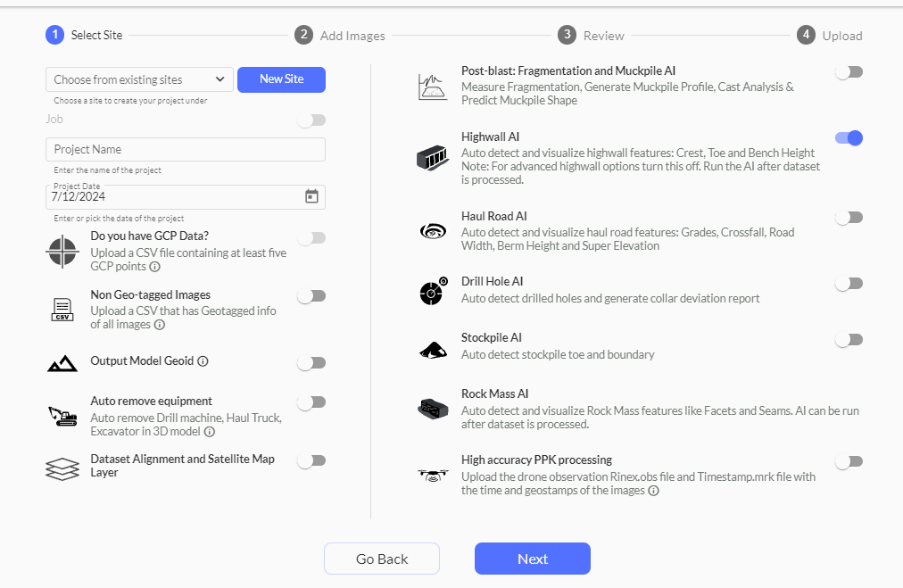Click the Dataset Alignment layers icon
Viewport: 903px width, 588px height.
(62, 468)
